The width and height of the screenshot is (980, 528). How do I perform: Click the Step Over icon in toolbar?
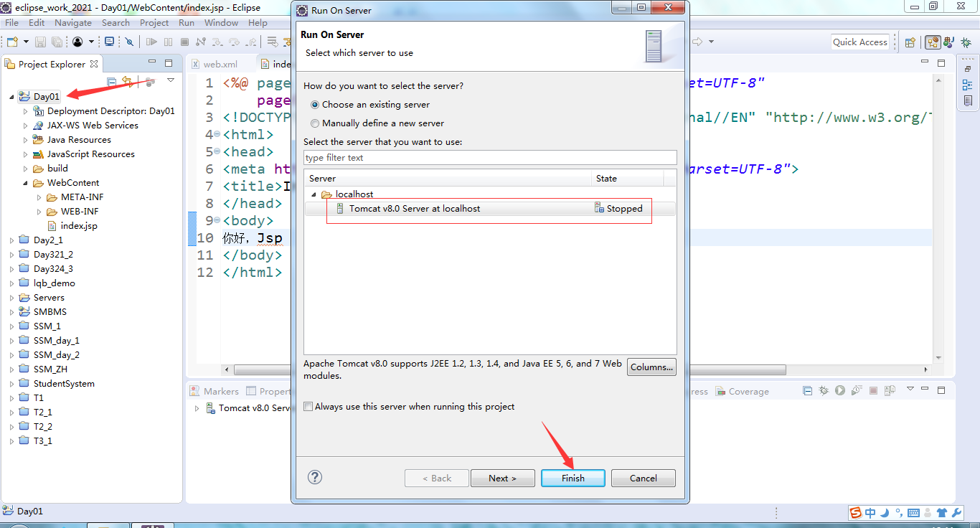pyautogui.click(x=234, y=42)
